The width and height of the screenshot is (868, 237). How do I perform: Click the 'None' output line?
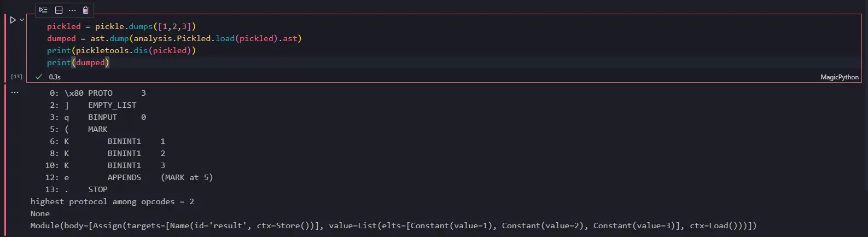(40, 213)
